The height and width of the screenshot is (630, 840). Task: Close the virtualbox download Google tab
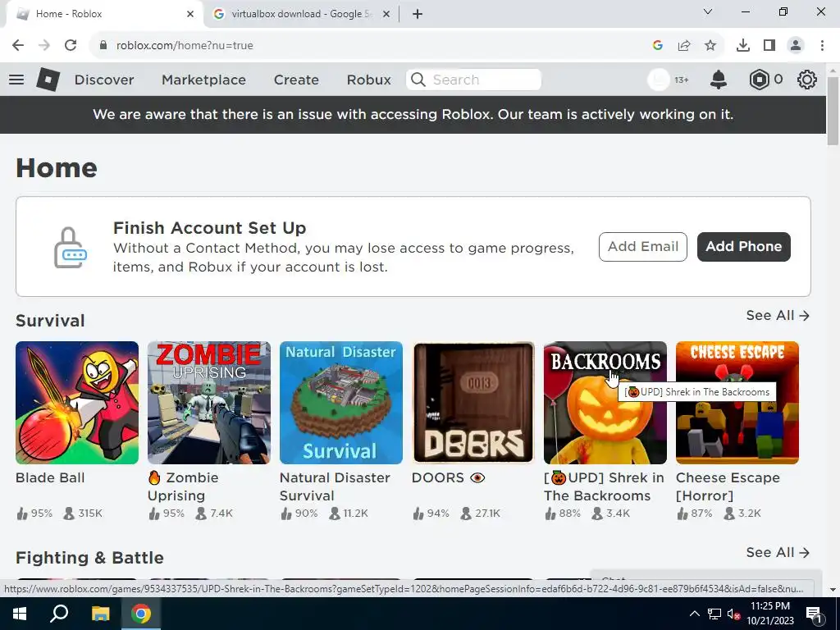386,14
